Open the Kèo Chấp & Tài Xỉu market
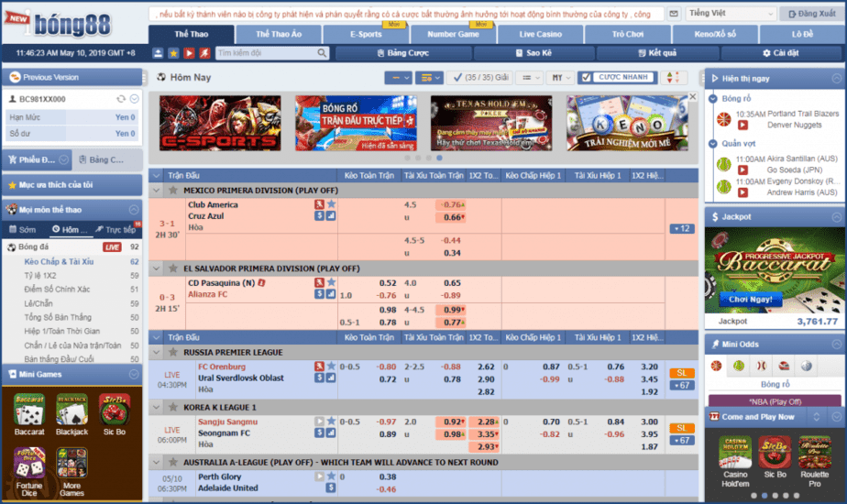 pos(59,261)
